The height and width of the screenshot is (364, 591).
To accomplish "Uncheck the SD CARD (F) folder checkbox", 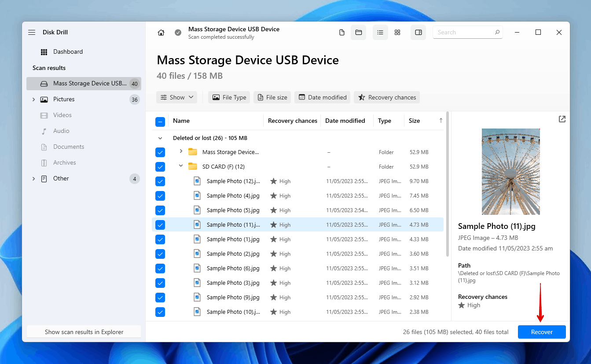I will point(160,167).
